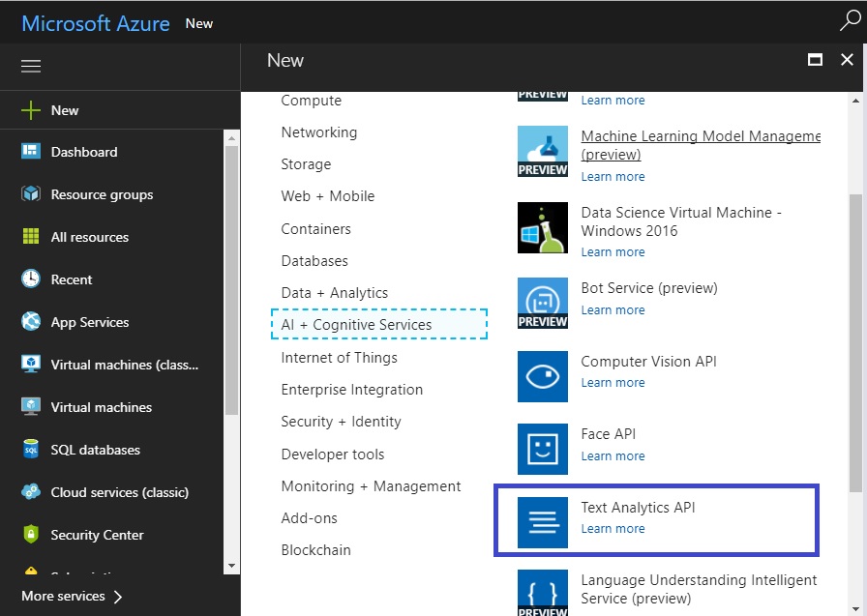Expand More services chevron

coord(117,597)
